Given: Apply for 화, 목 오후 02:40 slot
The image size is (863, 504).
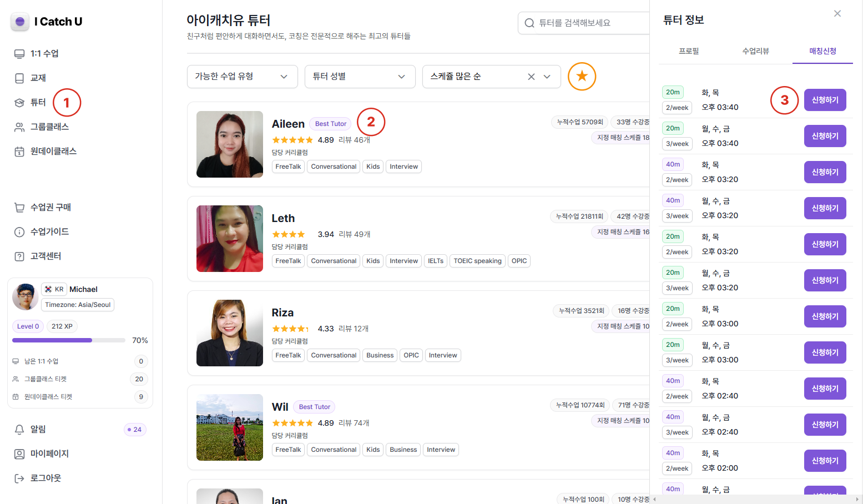Looking at the screenshot, I should [825, 389].
